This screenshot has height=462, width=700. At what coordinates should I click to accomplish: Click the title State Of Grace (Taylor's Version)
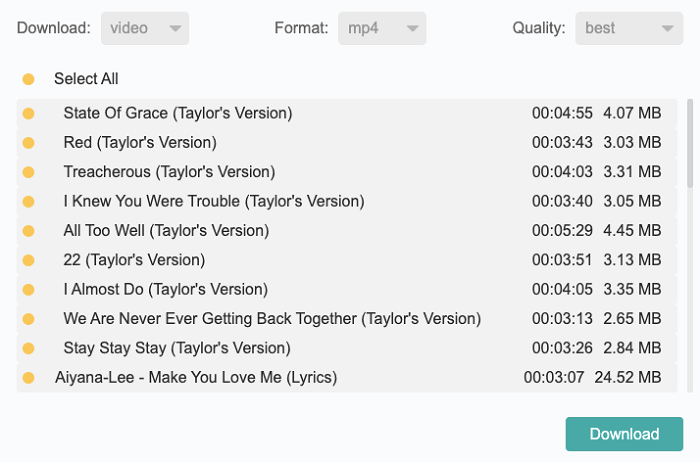(x=178, y=113)
